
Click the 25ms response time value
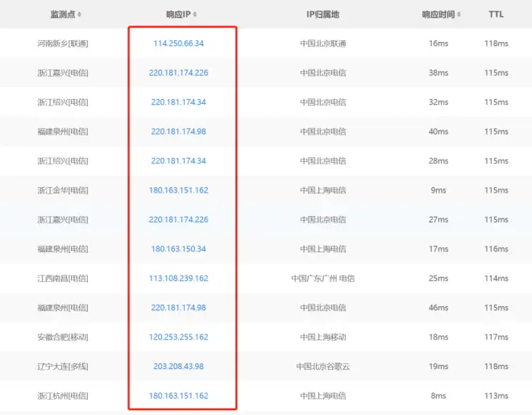[x=438, y=278]
